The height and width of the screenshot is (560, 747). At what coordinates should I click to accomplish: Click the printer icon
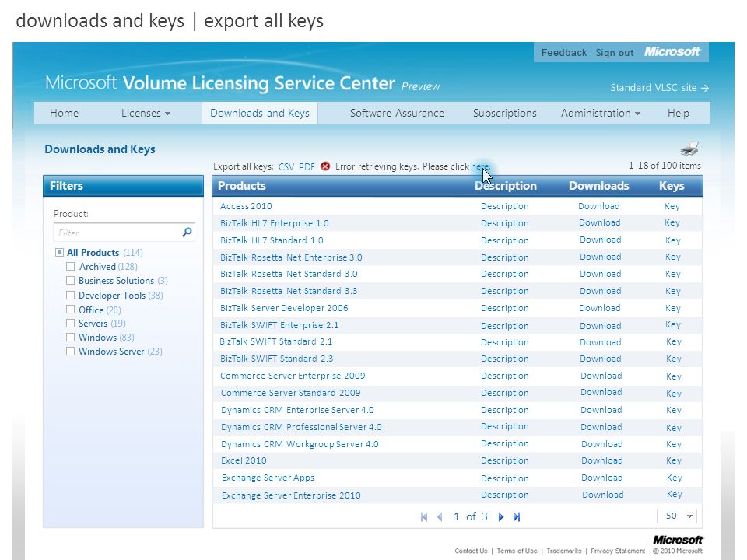tap(689, 149)
